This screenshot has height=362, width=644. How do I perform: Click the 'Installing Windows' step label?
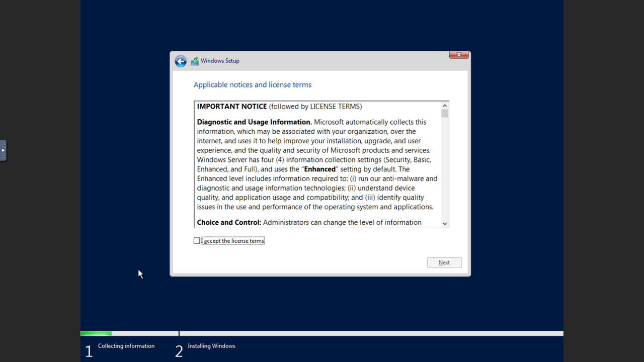click(x=211, y=346)
